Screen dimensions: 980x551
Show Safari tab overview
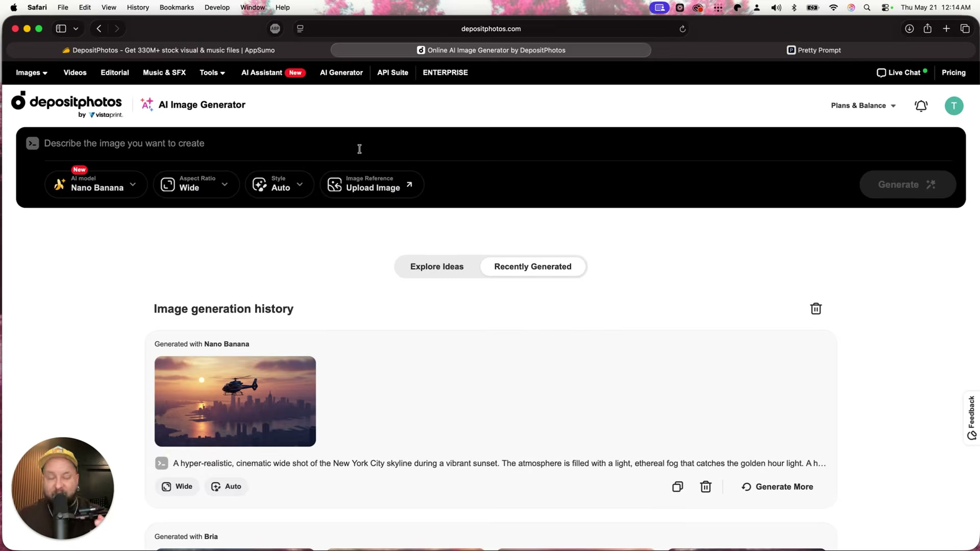click(x=965, y=29)
